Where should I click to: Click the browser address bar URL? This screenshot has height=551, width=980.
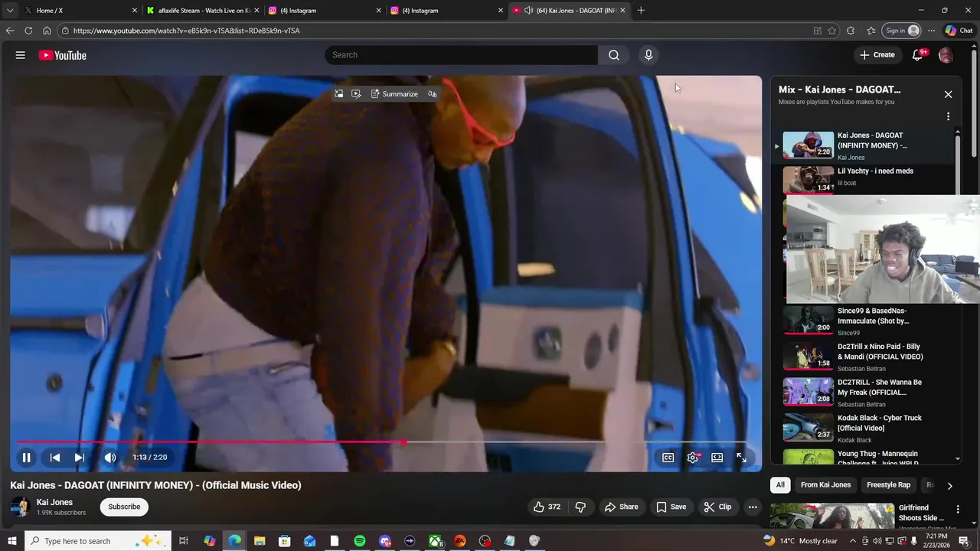pos(186,31)
